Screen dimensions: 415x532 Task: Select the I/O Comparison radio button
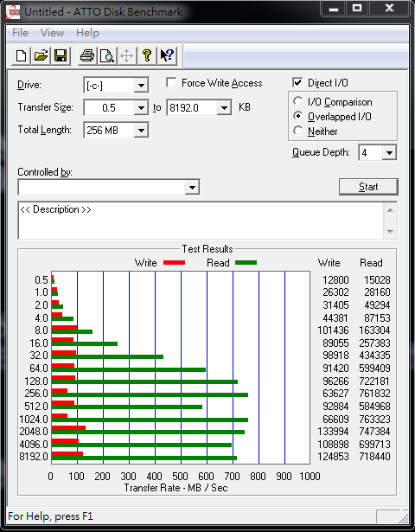click(x=297, y=101)
